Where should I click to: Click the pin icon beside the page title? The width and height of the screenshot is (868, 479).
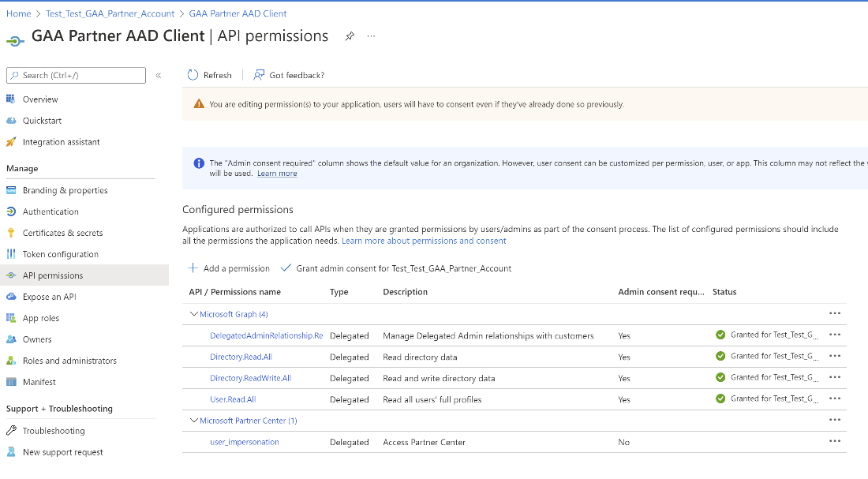point(350,36)
